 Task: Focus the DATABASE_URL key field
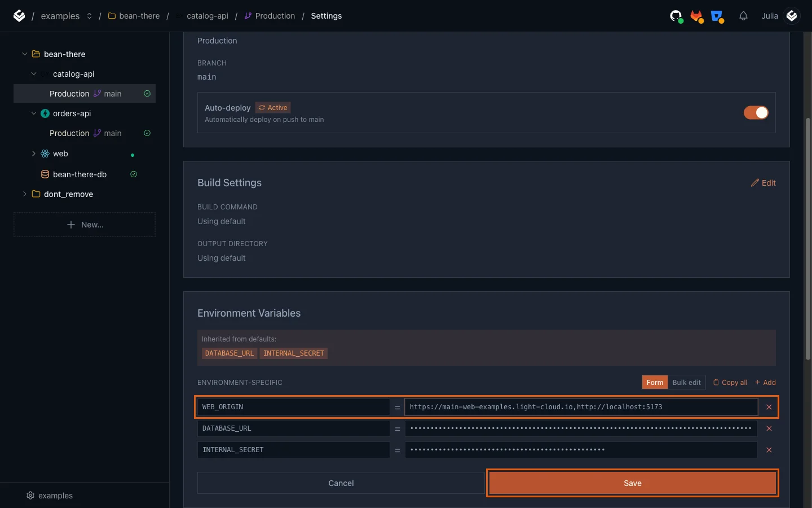(293, 428)
